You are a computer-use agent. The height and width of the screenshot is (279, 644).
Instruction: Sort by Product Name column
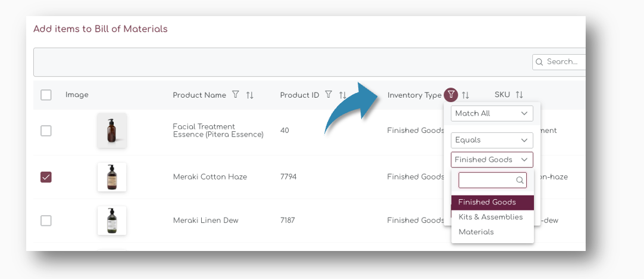250,95
